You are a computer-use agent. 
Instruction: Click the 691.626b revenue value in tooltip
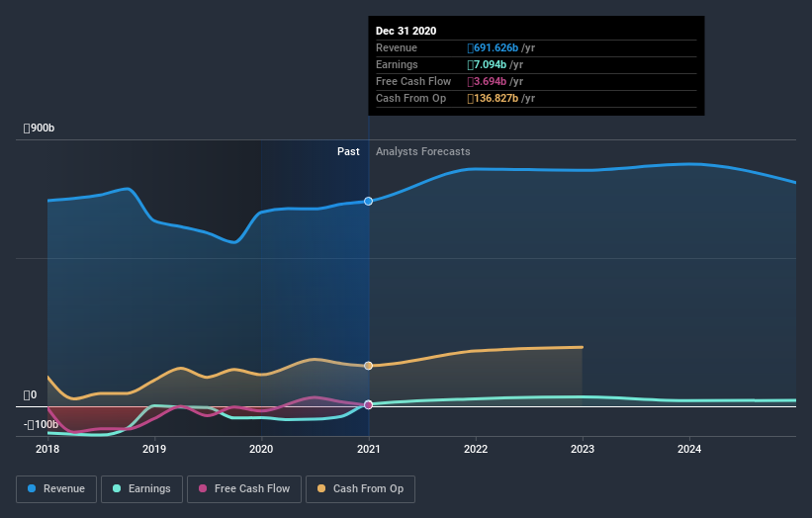(493, 47)
